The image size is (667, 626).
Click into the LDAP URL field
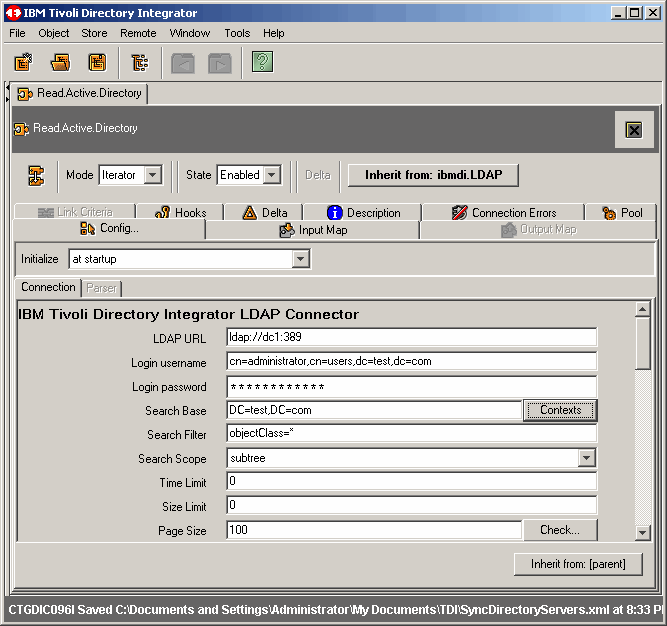tap(411, 337)
